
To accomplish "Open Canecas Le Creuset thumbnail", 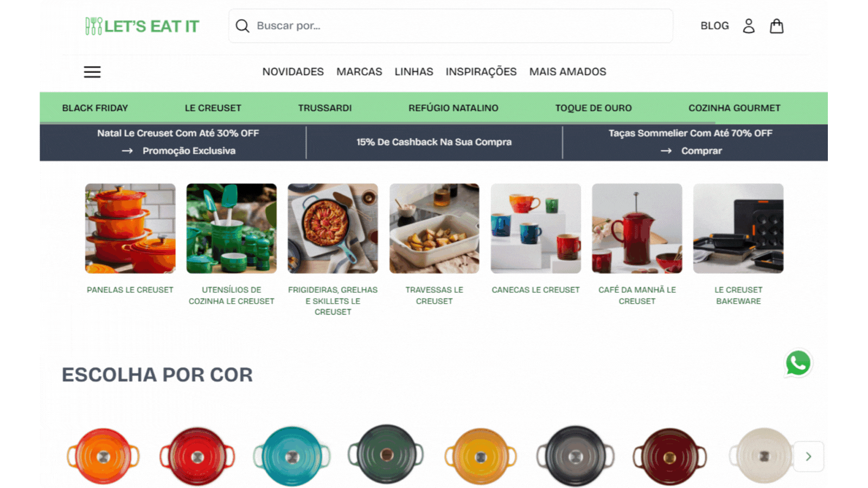I will pos(535,228).
